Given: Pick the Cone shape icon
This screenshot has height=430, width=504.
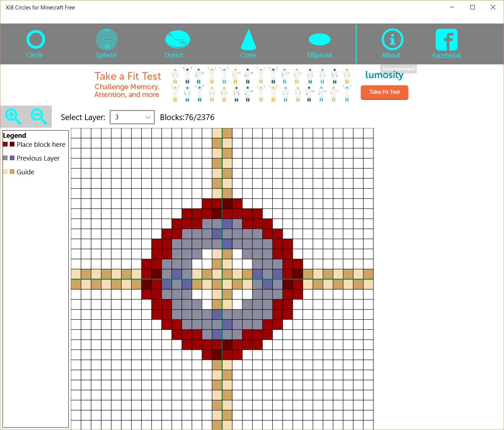Looking at the screenshot, I should coord(249,39).
